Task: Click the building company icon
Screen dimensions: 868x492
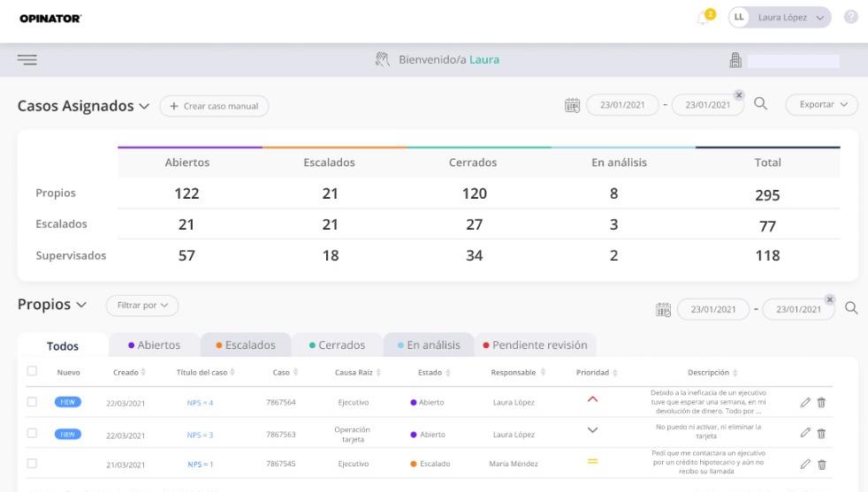Action: click(735, 60)
